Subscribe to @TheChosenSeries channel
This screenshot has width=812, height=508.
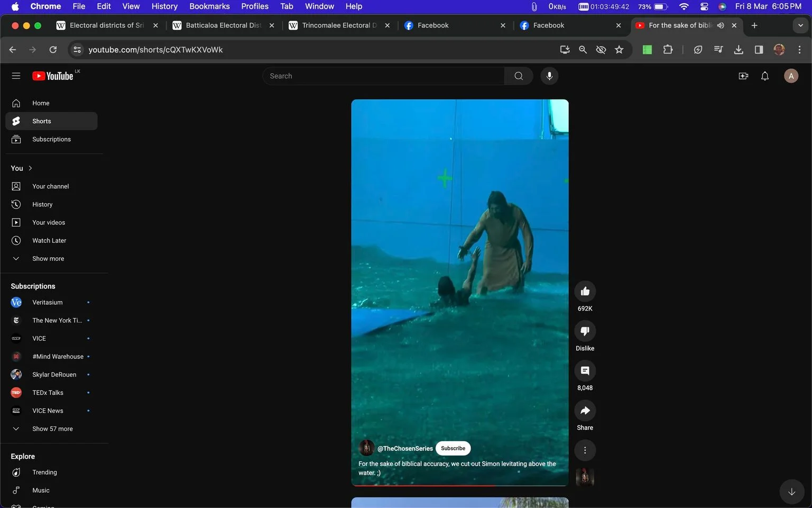[453, 448]
